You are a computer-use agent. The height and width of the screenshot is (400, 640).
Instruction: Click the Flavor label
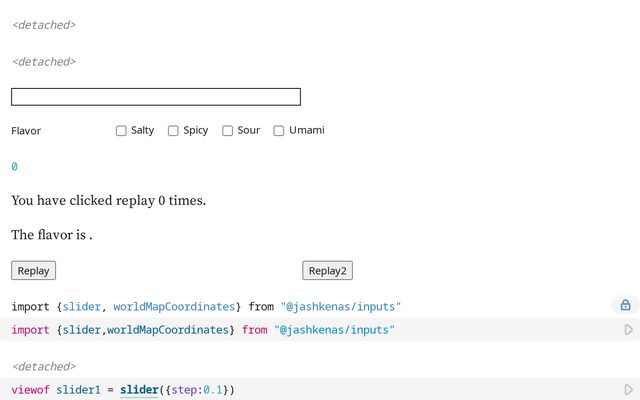26,131
